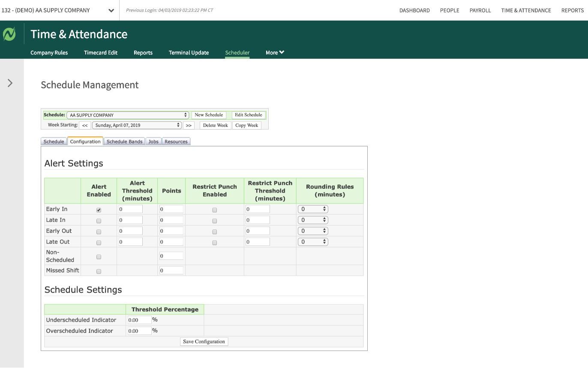Screen dimensions: 588x368
Task: Switch to the Resources tab
Action: coord(176,142)
